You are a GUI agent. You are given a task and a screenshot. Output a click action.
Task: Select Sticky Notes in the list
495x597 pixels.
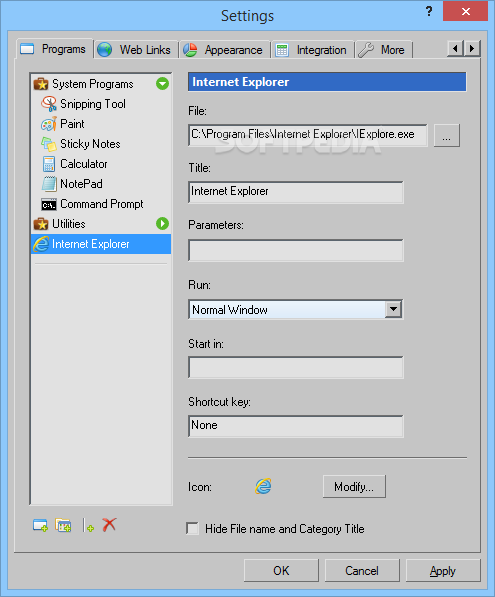tap(90, 144)
